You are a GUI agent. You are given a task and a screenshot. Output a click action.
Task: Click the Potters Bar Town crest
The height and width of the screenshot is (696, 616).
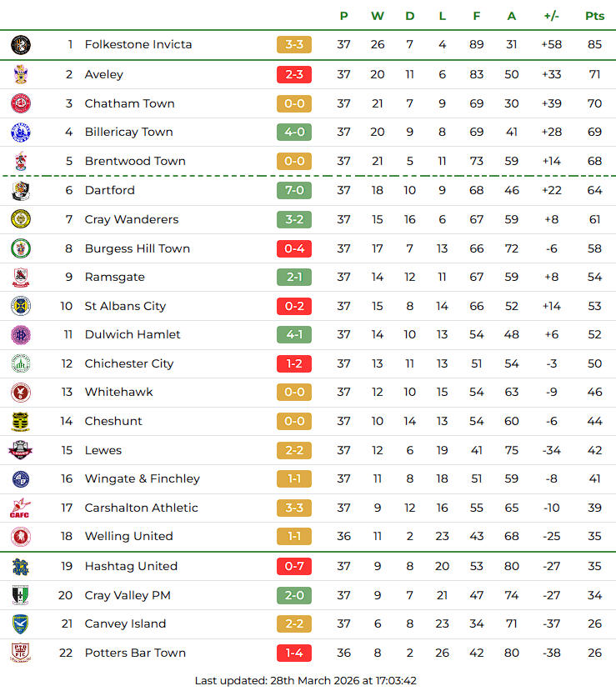21,653
